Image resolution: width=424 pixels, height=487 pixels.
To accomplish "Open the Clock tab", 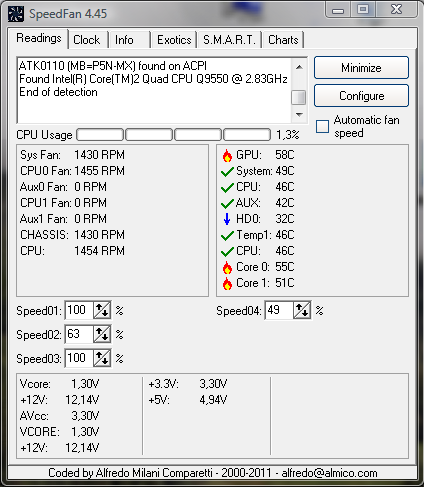I will 87,40.
